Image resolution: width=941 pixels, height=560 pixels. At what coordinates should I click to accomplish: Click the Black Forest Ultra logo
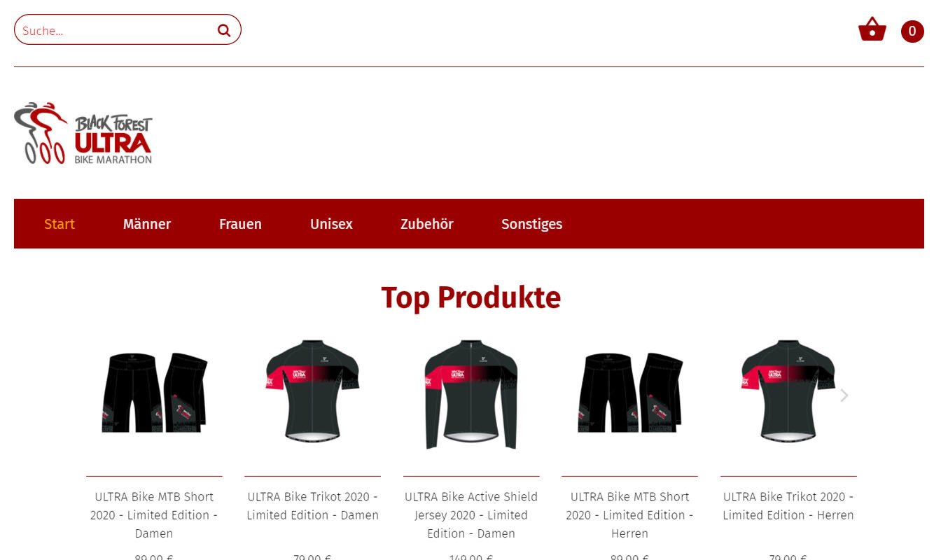point(83,133)
